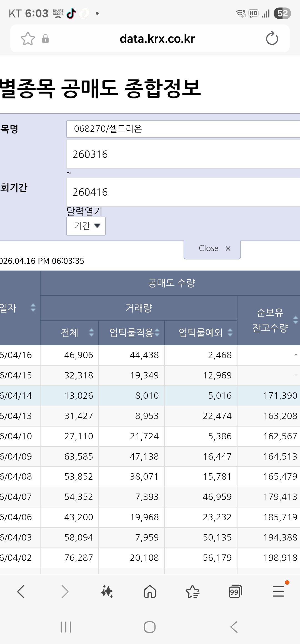Reload the page with refresh icon
Viewport: 300px width, 644px height.
tap(272, 39)
